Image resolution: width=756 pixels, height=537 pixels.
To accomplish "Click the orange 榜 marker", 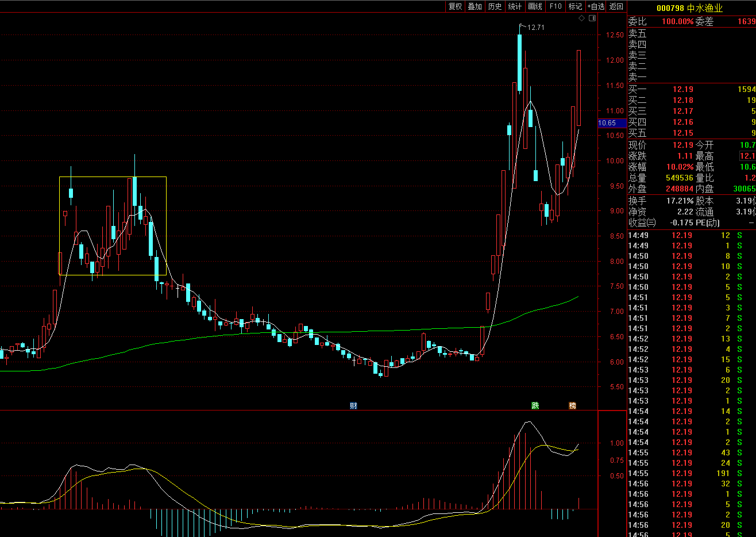I will point(572,405).
